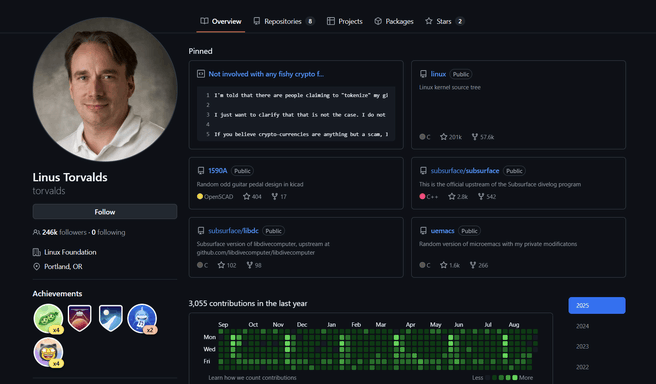Click the followers people icon

click(36, 232)
